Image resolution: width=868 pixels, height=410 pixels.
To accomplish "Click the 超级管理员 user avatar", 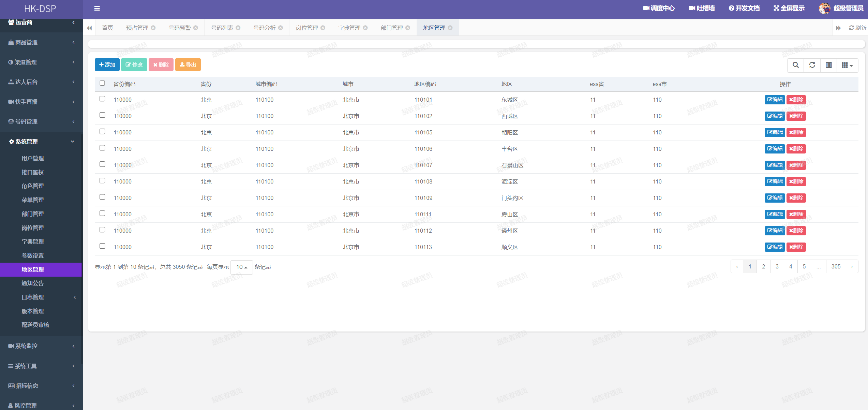I will (x=824, y=9).
